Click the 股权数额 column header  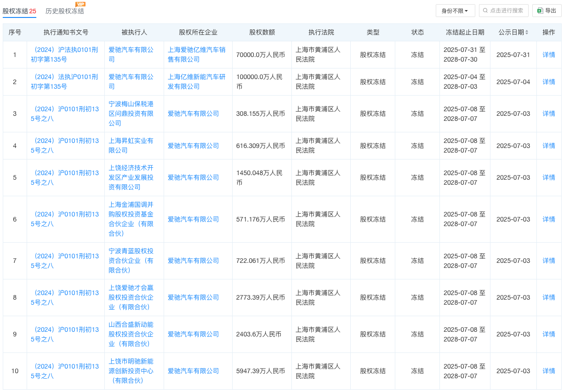tap(262, 33)
